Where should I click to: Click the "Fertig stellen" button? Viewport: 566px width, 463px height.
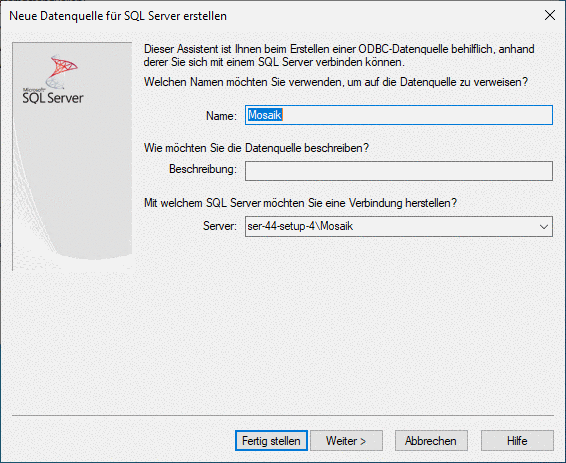[271, 441]
